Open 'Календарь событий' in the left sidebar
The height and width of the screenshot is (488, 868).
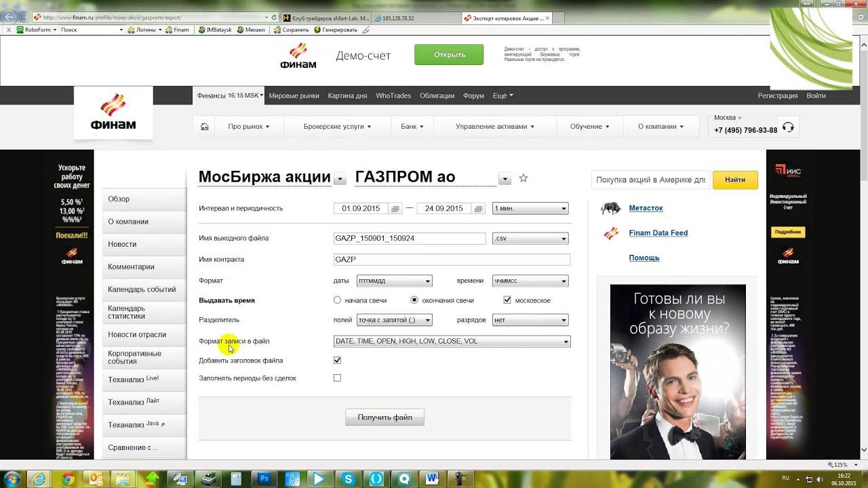click(144, 289)
